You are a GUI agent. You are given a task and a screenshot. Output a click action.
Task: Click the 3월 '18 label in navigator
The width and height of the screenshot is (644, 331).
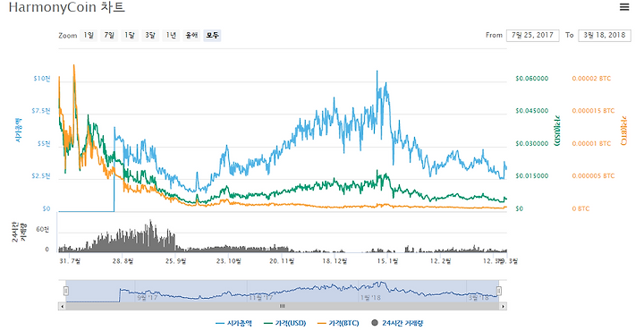point(478,298)
